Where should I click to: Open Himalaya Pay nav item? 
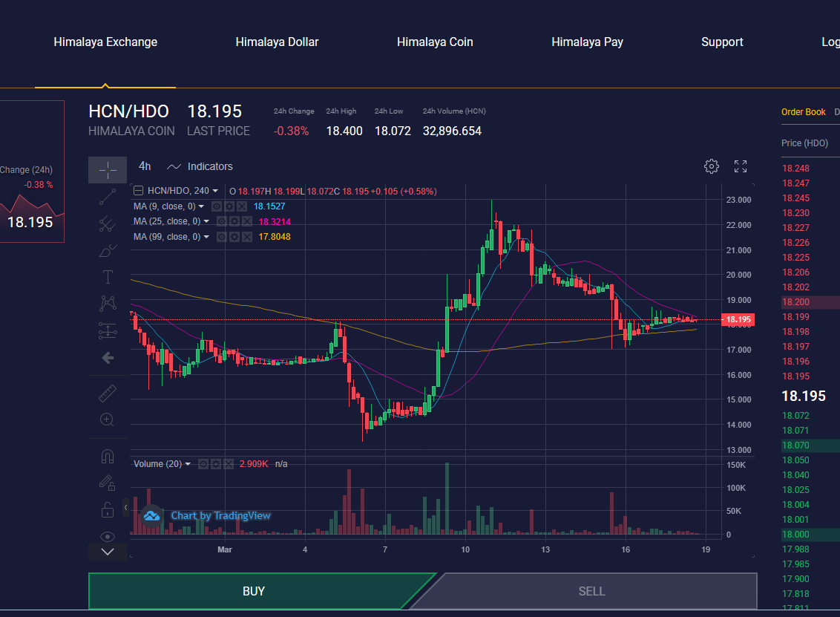[587, 42]
